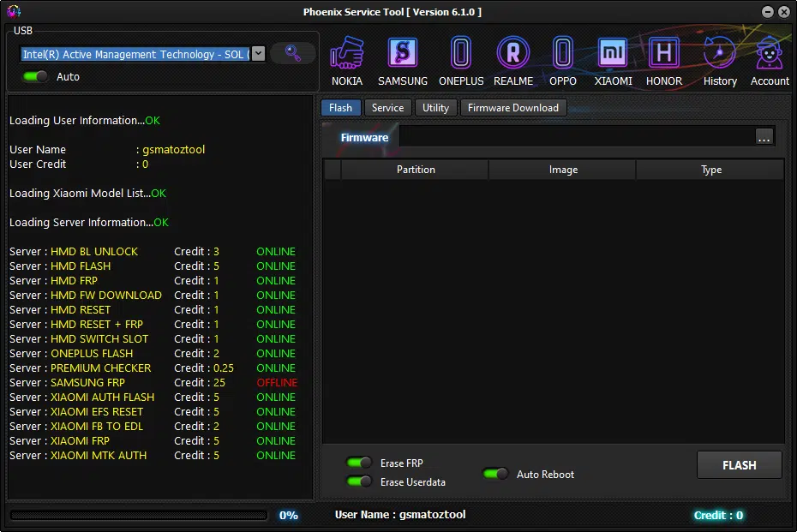This screenshot has width=797, height=532.
Task: Click the status bar Credit : 0 text
Action: point(718,515)
